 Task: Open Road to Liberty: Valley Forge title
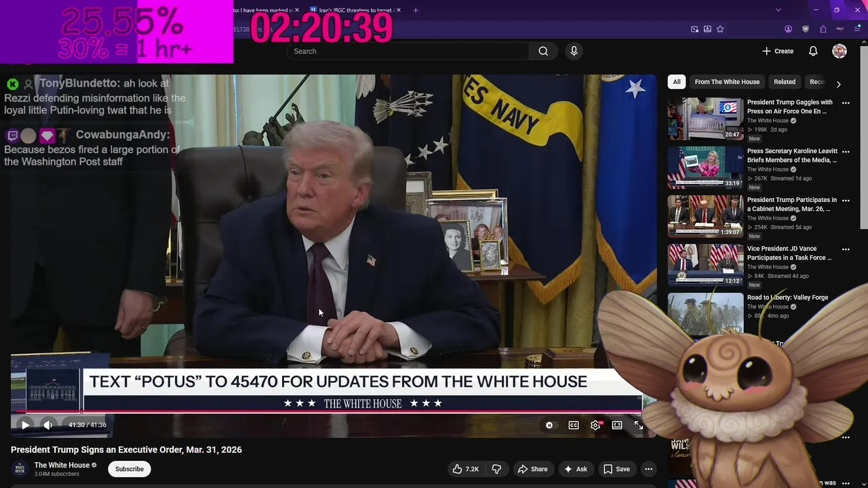(787, 298)
